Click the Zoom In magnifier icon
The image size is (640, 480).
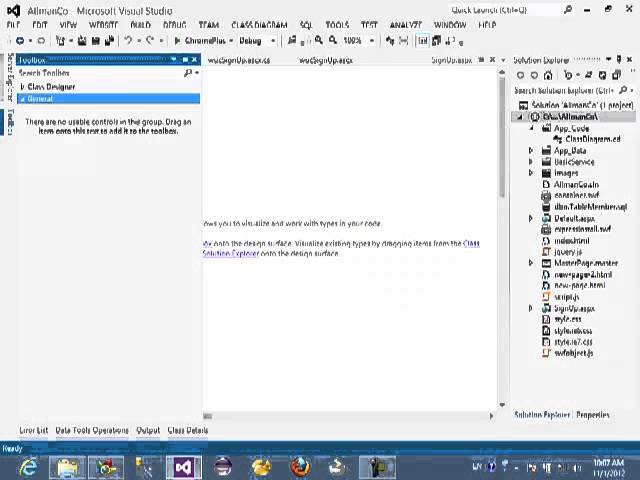[319, 40]
